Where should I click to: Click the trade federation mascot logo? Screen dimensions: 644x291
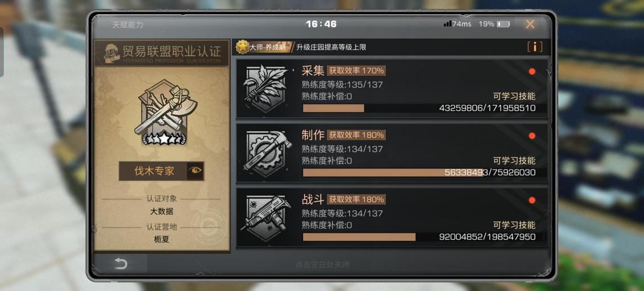[111, 53]
